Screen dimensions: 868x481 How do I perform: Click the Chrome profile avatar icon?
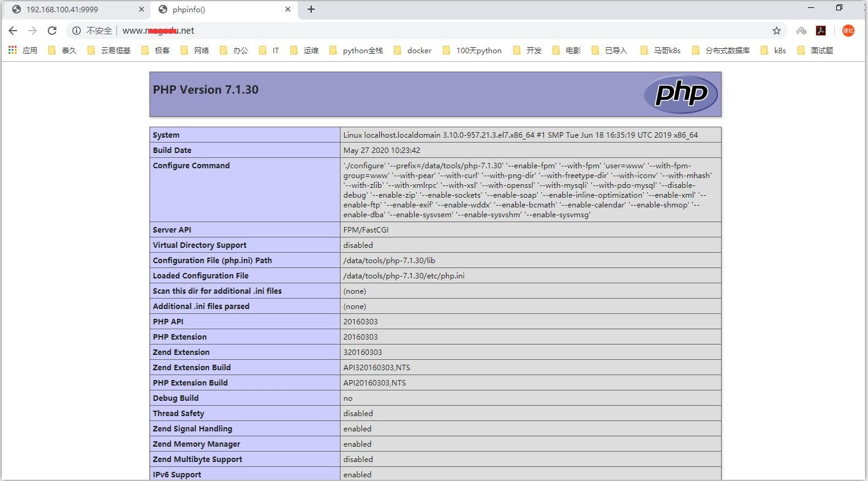(848, 30)
